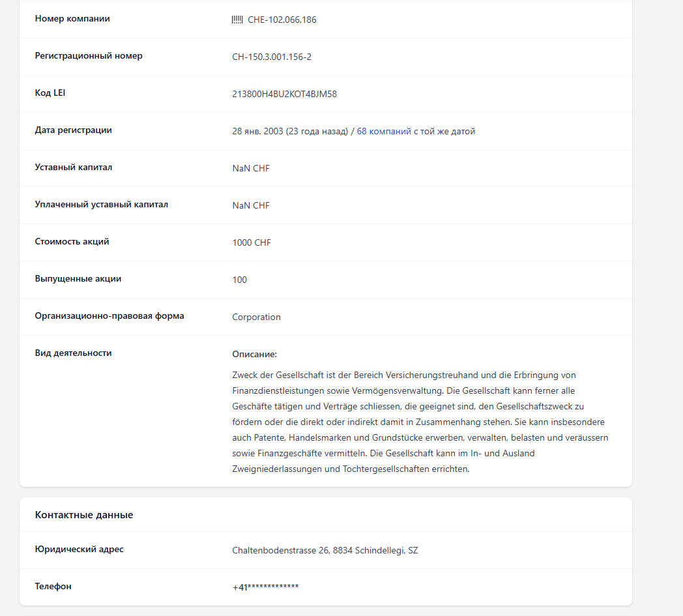The height and width of the screenshot is (616, 683).
Task: Click the barcode icon beside the company number
Action: click(x=237, y=20)
